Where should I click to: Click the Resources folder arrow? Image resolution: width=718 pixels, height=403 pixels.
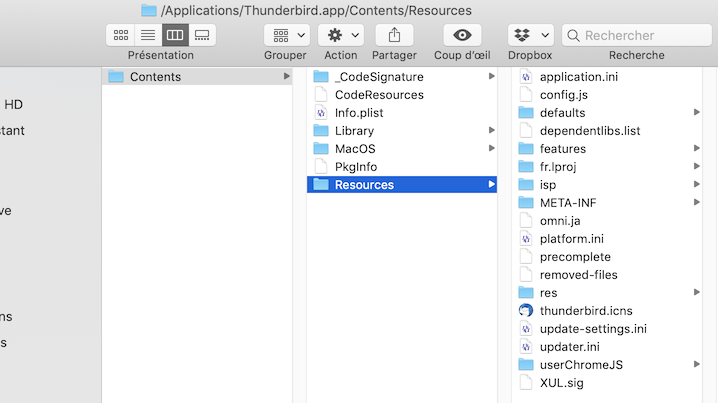pos(491,185)
